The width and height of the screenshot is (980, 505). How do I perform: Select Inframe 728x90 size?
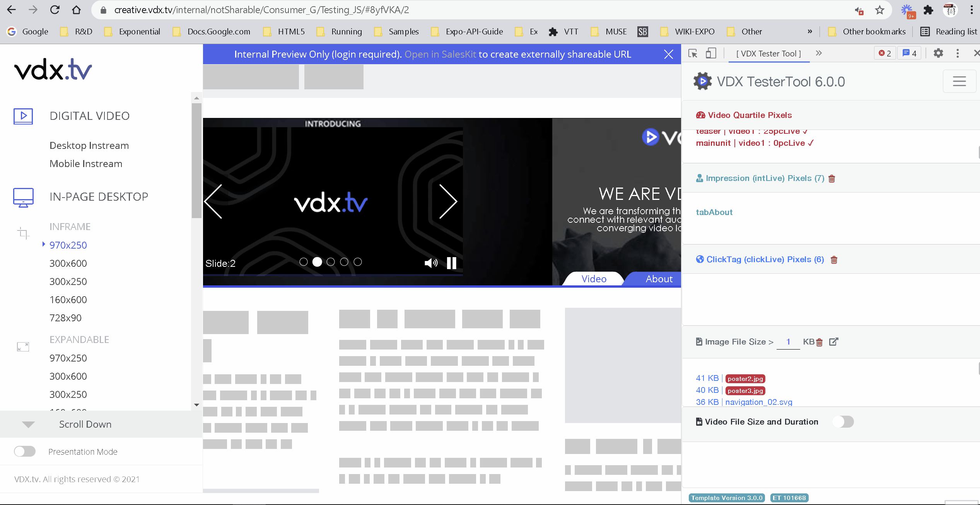[x=65, y=318]
